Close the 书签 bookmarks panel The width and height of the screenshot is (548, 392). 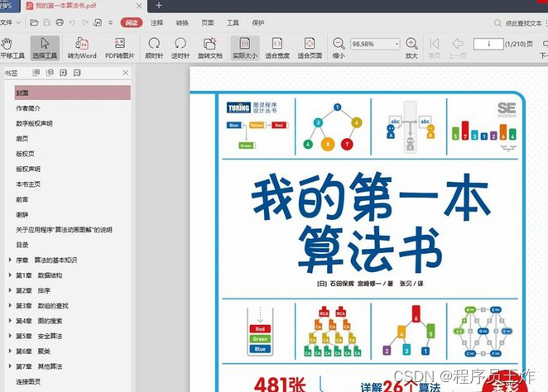pyautogui.click(x=126, y=73)
